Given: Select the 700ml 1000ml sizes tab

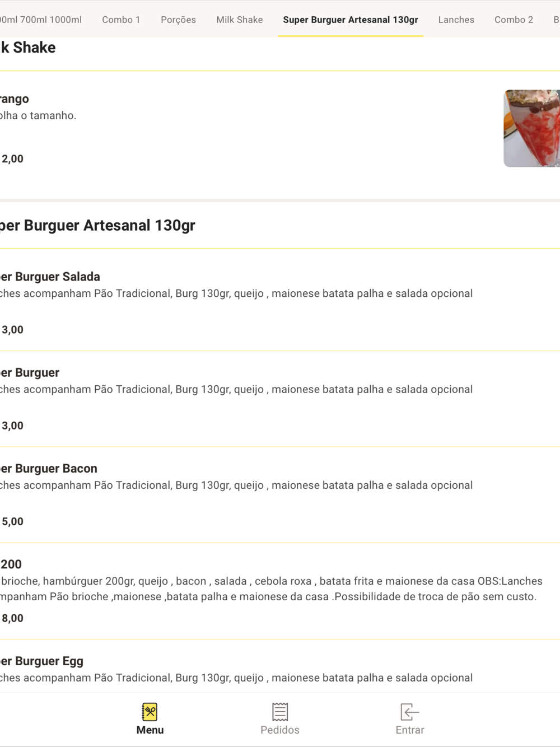Looking at the screenshot, I should (x=41, y=20).
